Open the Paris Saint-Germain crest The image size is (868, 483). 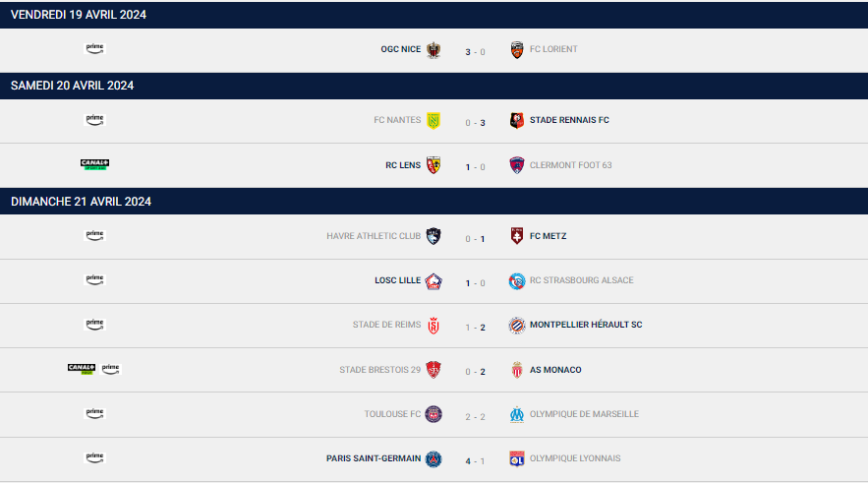point(434,458)
